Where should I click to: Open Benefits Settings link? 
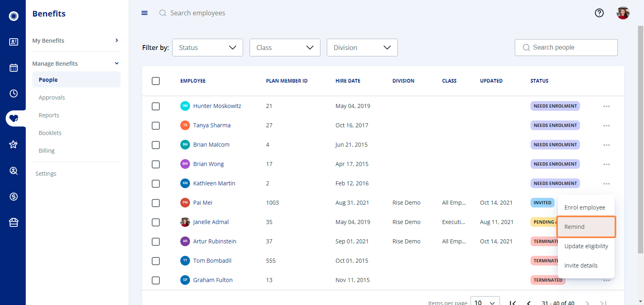pos(46,173)
